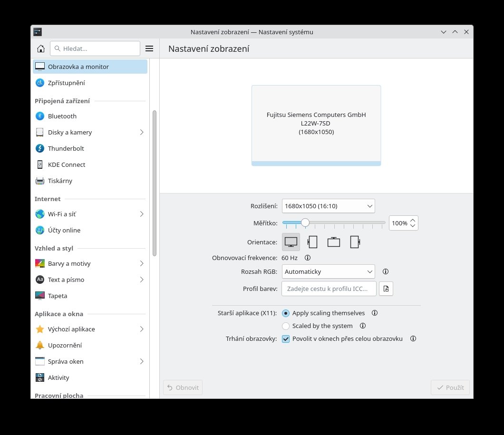Screen dimensions: 504x435
Task: Click the Použít apply button
Action: (450, 387)
